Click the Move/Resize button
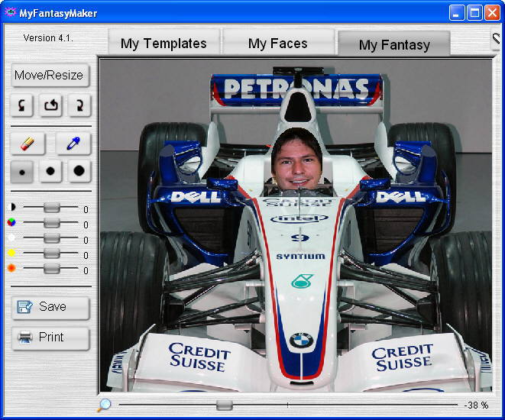This screenshot has height=420, width=505. coord(50,75)
